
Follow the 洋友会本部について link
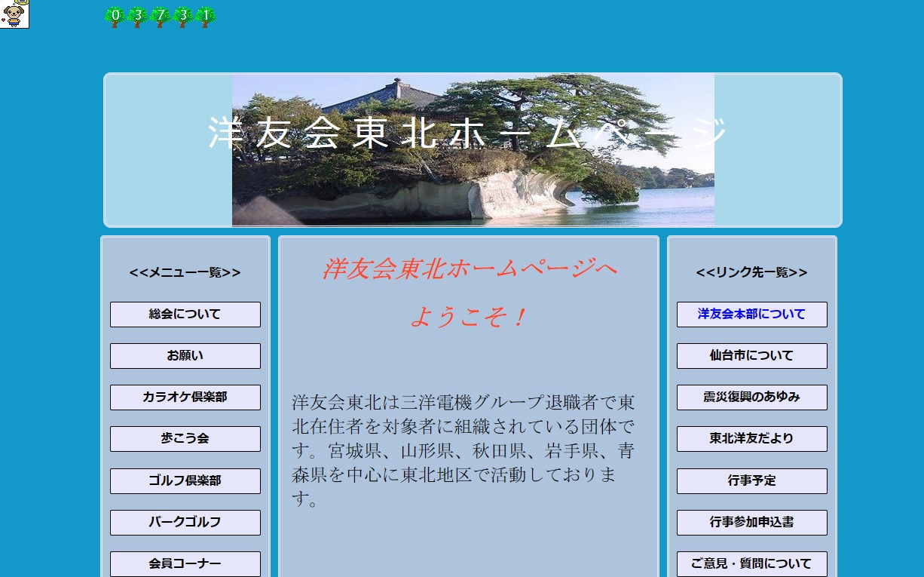752,315
